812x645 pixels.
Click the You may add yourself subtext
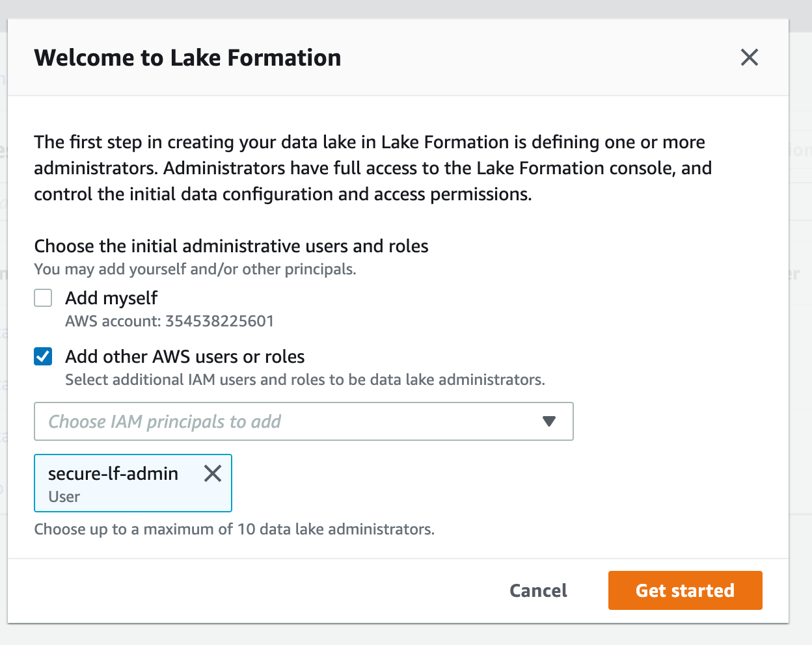195,269
